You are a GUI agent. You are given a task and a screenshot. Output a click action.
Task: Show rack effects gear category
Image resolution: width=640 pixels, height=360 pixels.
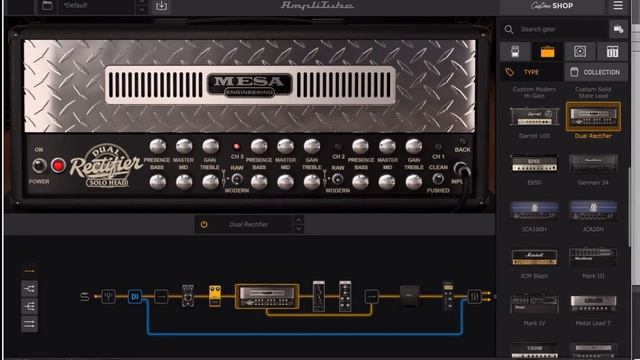612,51
